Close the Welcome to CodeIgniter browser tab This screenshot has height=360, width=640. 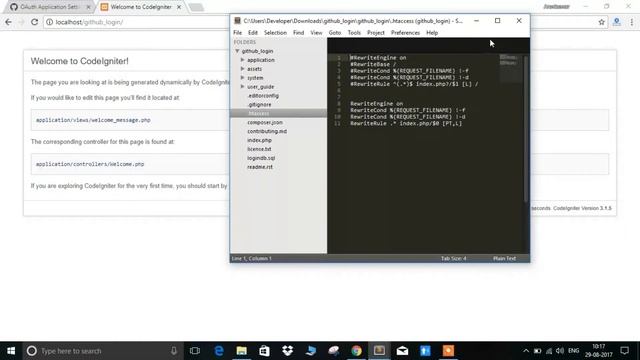pyautogui.click(x=179, y=7)
